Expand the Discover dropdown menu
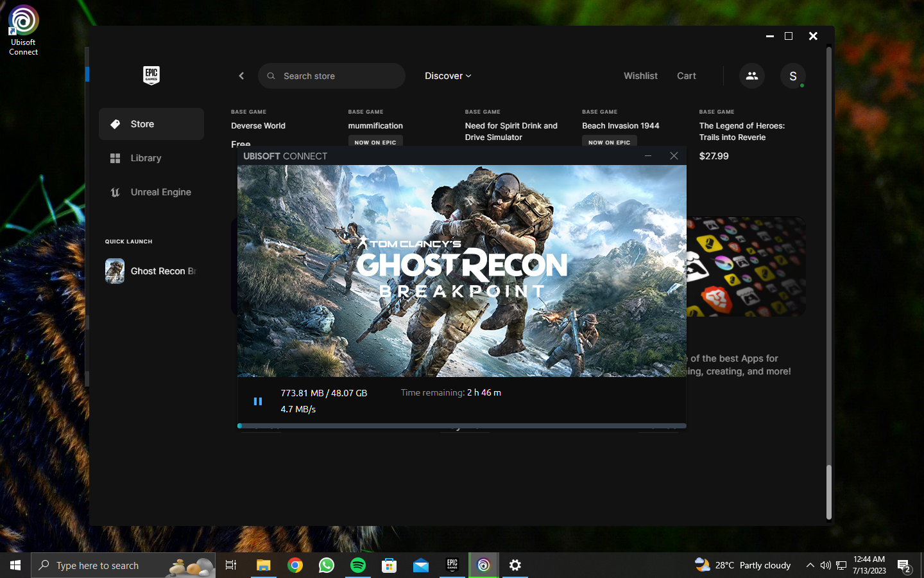Image resolution: width=924 pixels, height=578 pixels. (448, 76)
